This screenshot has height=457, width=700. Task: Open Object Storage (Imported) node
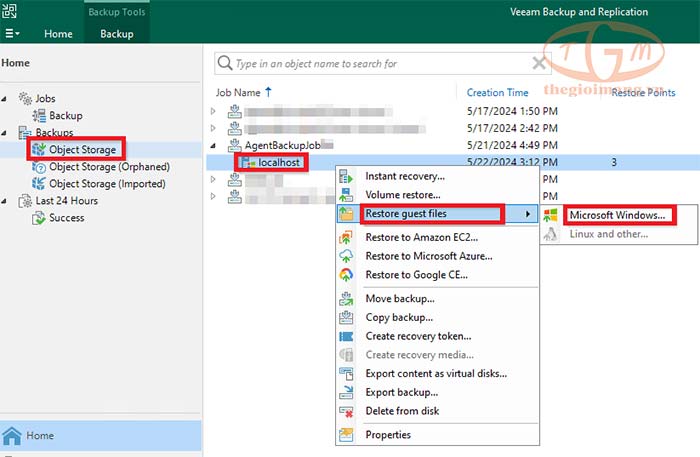point(107,184)
